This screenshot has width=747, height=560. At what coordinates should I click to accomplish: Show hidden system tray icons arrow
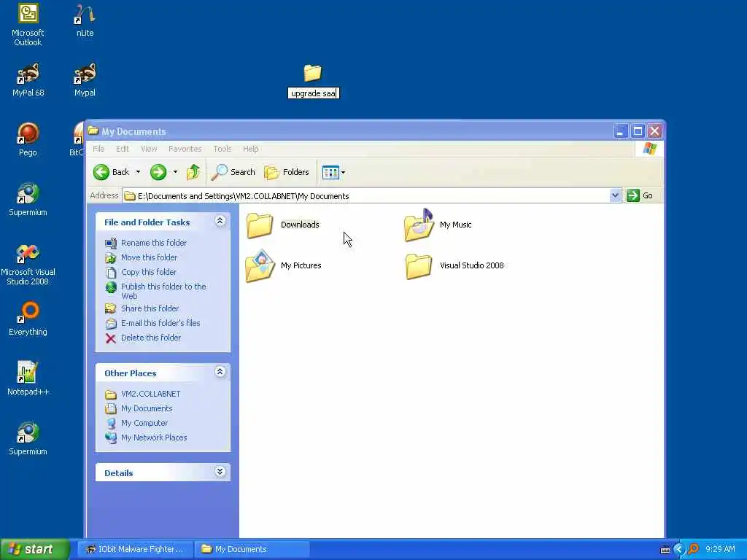pyautogui.click(x=679, y=550)
